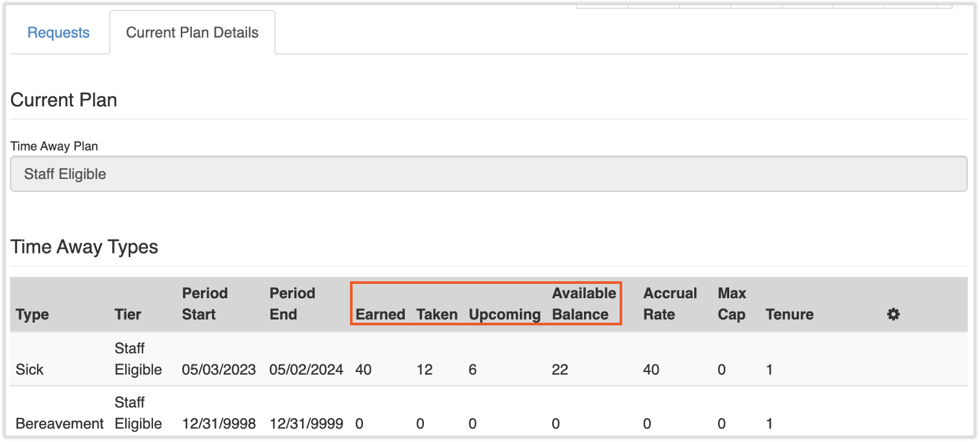Click the gear settings icon in table header
The width and height of the screenshot is (980, 442).
[x=893, y=315]
